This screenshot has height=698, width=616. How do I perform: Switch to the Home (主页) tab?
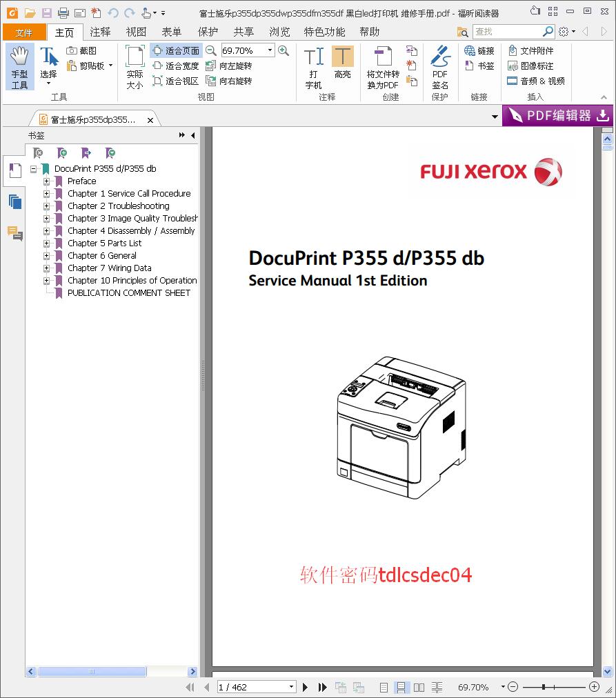click(x=65, y=32)
